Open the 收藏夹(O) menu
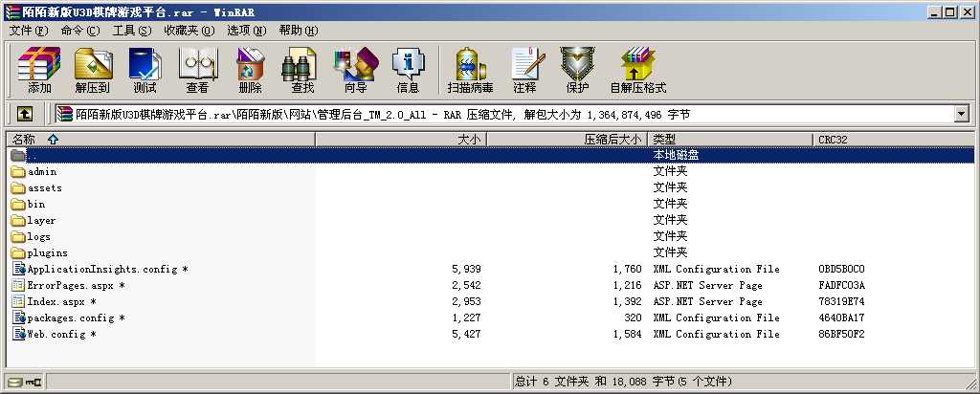Image resolution: width=980 pixels, height=394 pixels. tap(189, 31)
